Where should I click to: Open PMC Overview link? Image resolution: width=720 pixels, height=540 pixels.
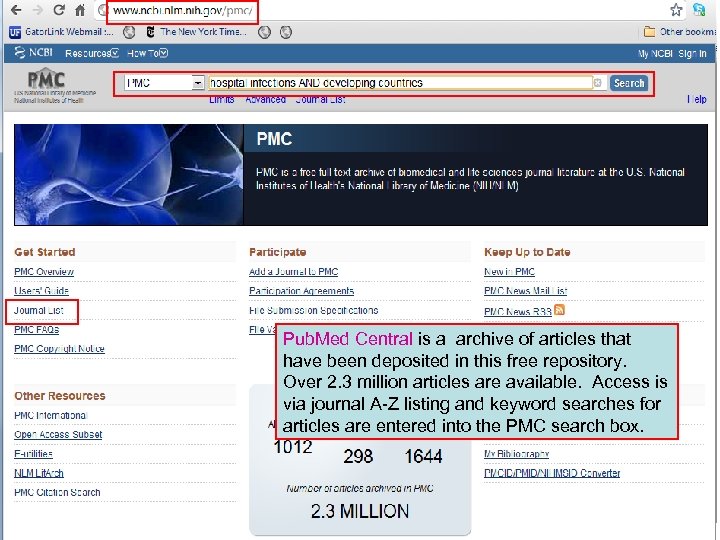click(x=44, y=272)
